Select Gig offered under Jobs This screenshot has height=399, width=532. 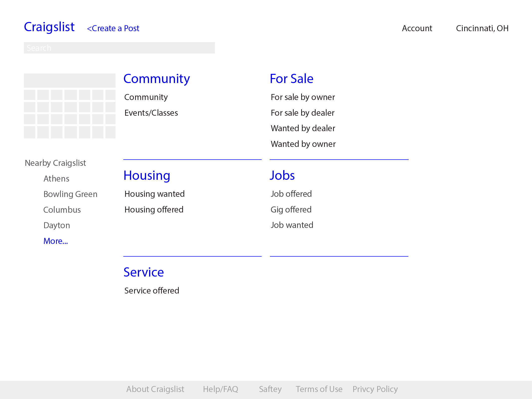[x=291, y=210]
